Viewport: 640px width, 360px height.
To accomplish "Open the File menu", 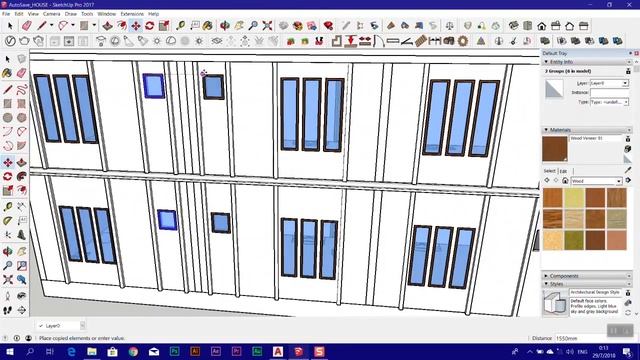I will tap(6, 14).
